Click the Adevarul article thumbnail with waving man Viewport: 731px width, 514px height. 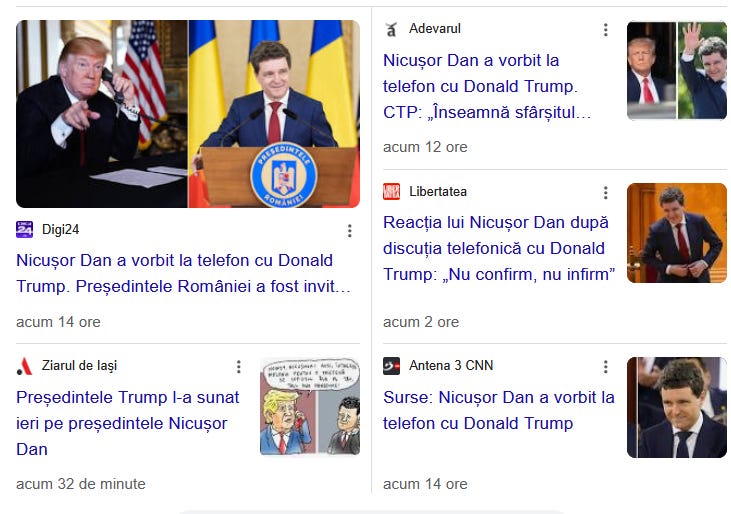(676, 70)
